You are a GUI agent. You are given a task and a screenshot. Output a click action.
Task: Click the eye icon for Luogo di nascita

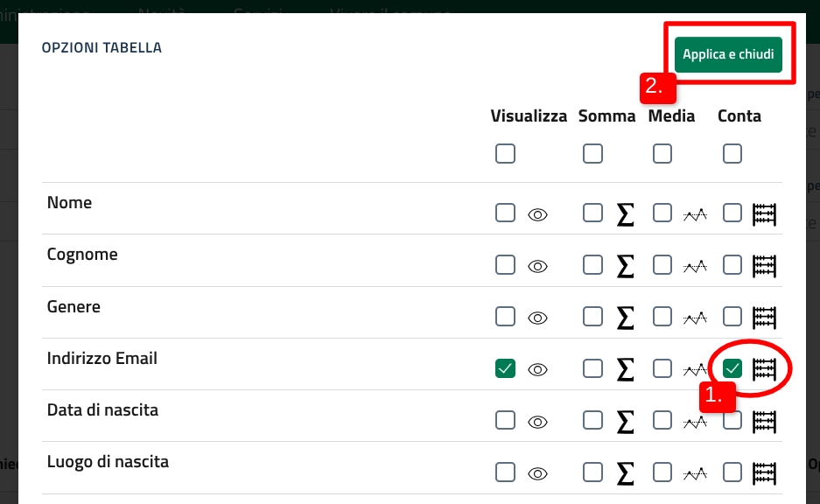coord(538,473)
